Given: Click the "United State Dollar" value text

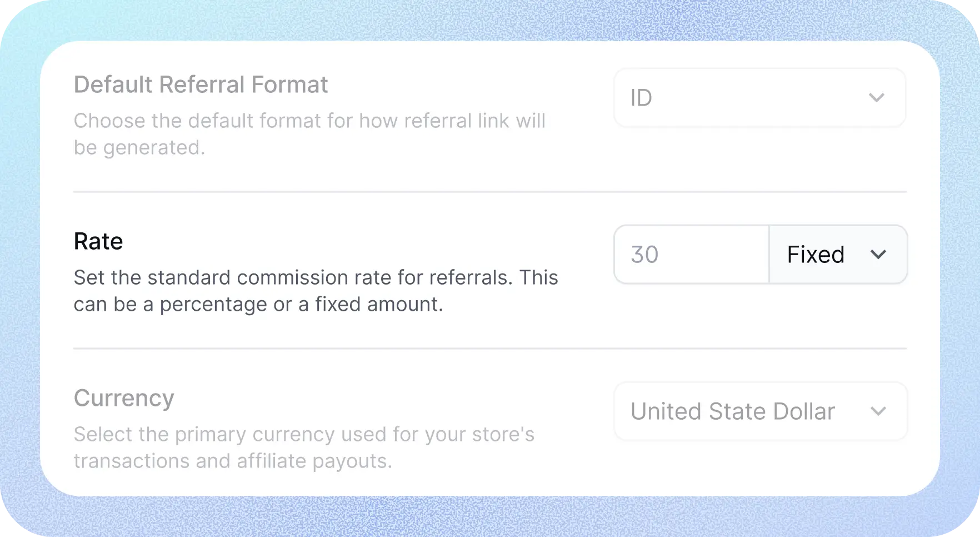Looking at the screenshot, I should (732, 412).
